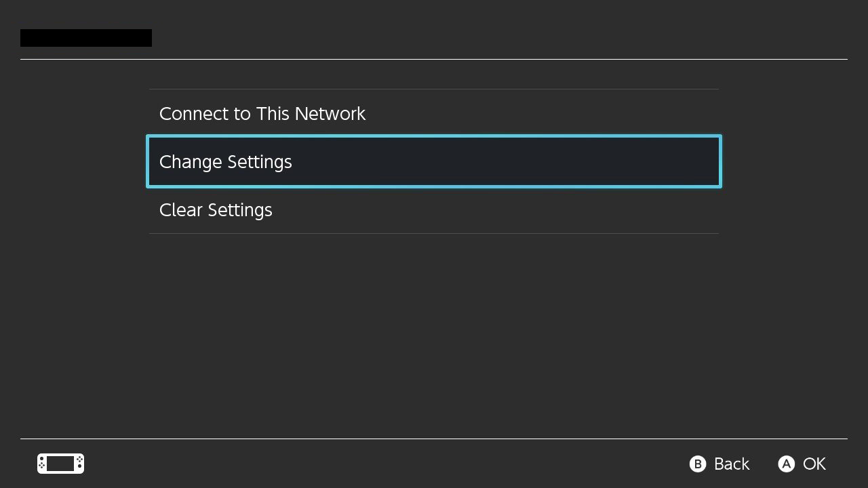
Task: Click the letter B inside Back icon
Action: pos(698,464)
